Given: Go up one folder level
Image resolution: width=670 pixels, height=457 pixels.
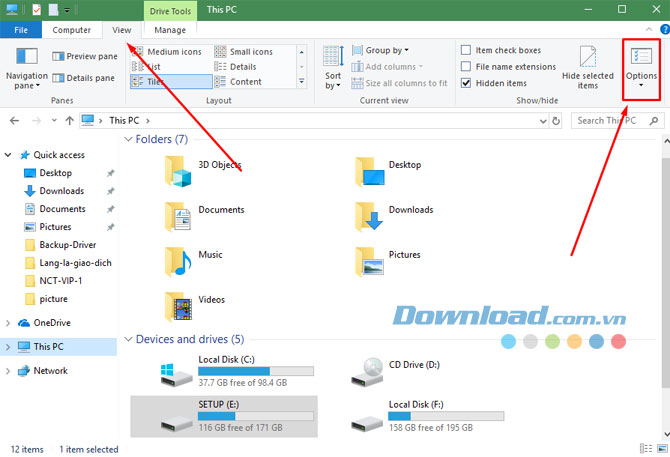Looking at the screenshot, I should 70,121.
